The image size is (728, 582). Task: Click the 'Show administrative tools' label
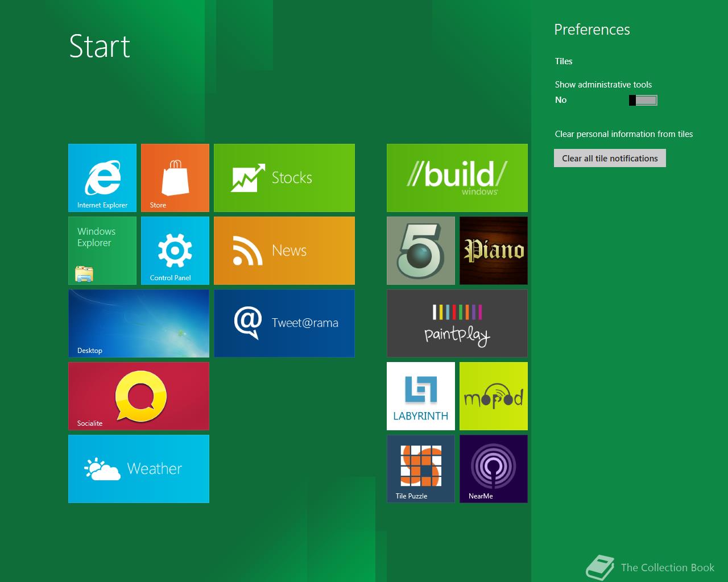603,85
